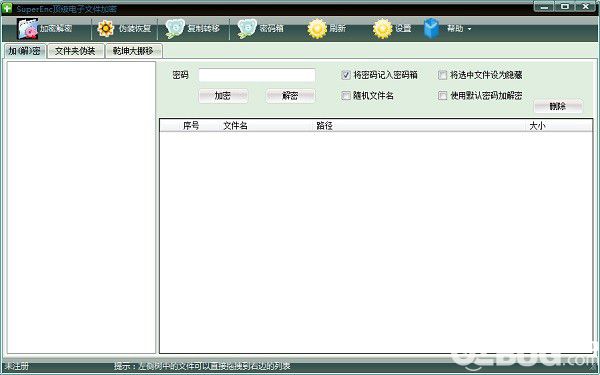Expand the 帮助 dropdown arrow
Viewport: 600px width, 375px height.
(470, 29)
